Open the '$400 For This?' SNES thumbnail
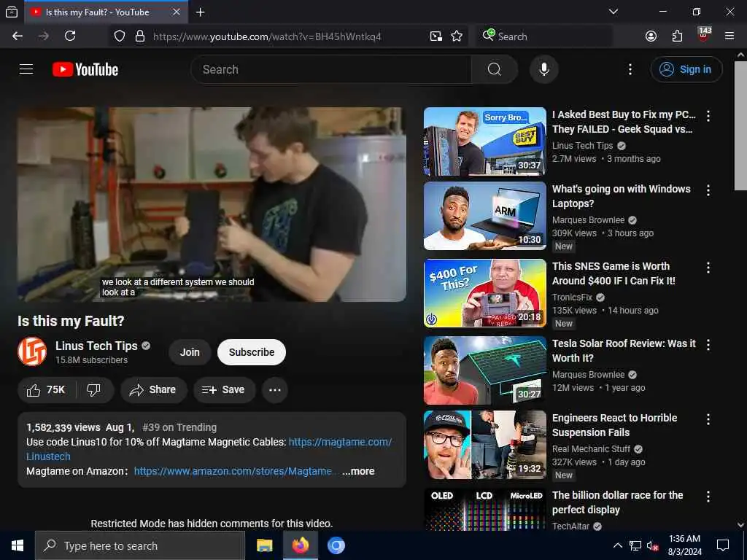747x560 pixels. [x=485, y=293]
